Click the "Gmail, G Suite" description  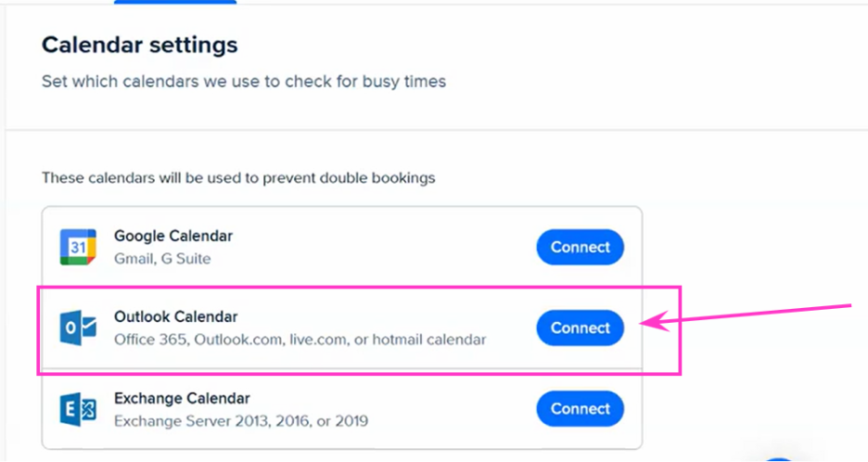162,259
